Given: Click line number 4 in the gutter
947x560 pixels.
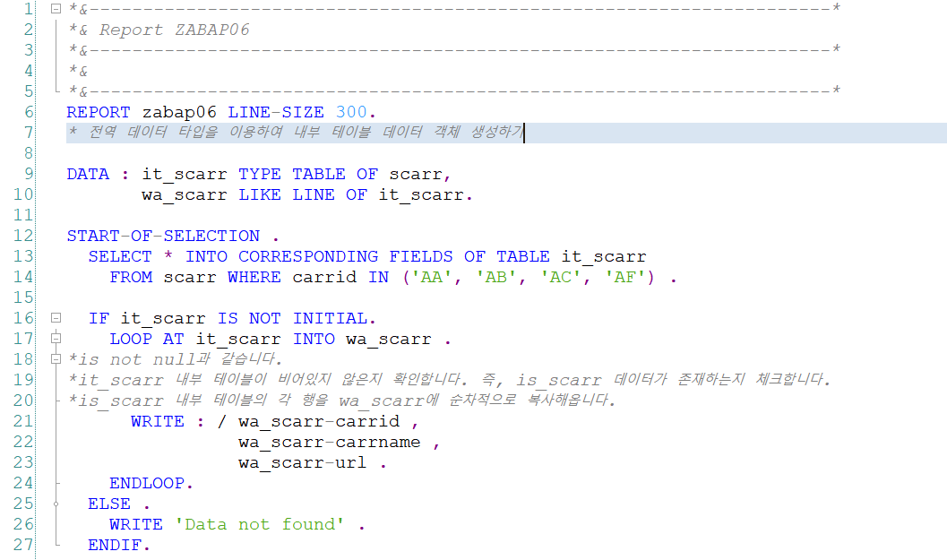Looking at the screenshot, I should pos(29,71).
